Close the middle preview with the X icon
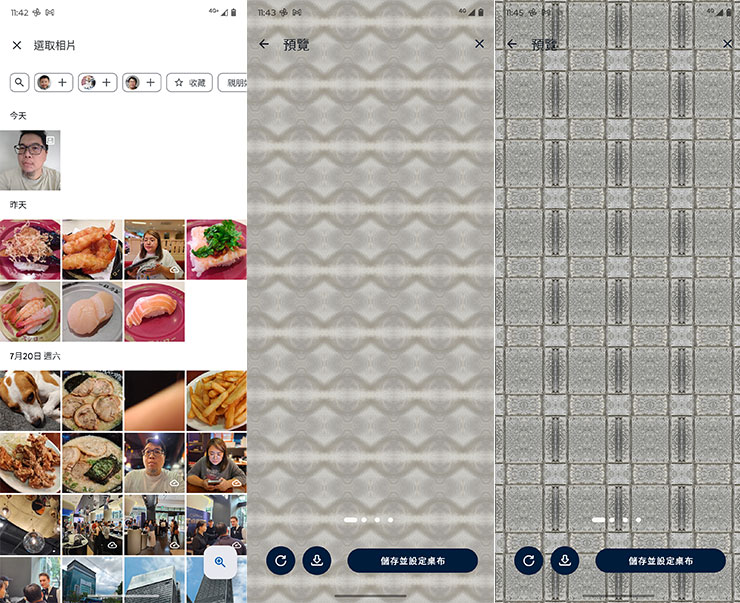The image size is (740, 603). (479, 44)
